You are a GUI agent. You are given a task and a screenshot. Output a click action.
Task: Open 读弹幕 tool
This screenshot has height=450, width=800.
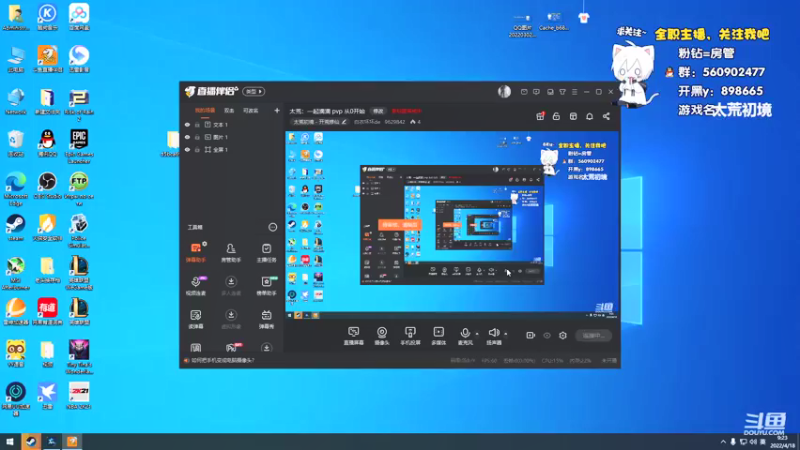(196, 319)
